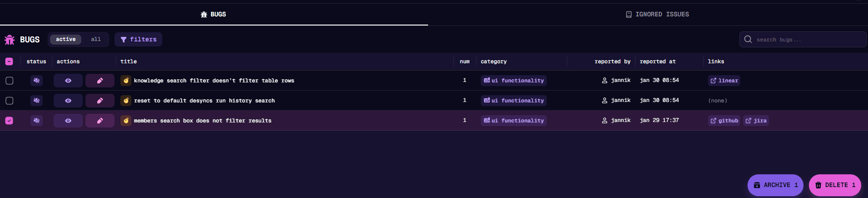This screenshot has height=198, width=868.
Task: Open the linear link
Action: (724, 81)
